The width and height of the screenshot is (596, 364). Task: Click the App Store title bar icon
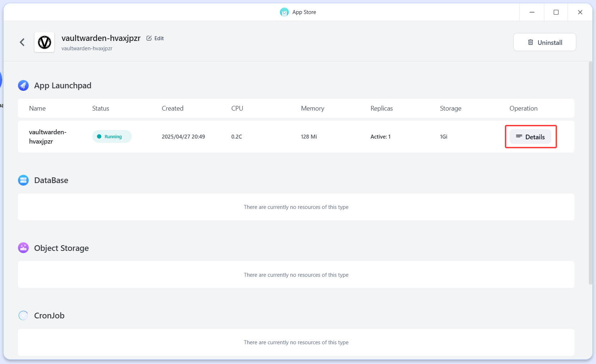[284, 12]
